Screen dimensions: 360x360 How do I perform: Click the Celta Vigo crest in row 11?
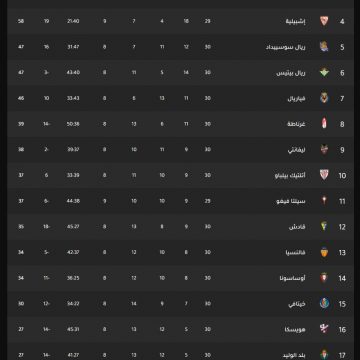(x=324, y=201)
